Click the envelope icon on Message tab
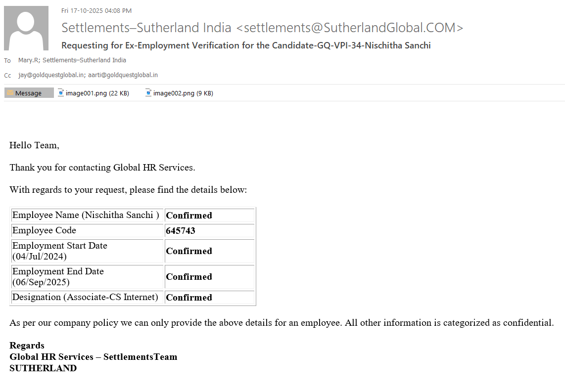The image size is (565, 392). (x=10, y=93)
